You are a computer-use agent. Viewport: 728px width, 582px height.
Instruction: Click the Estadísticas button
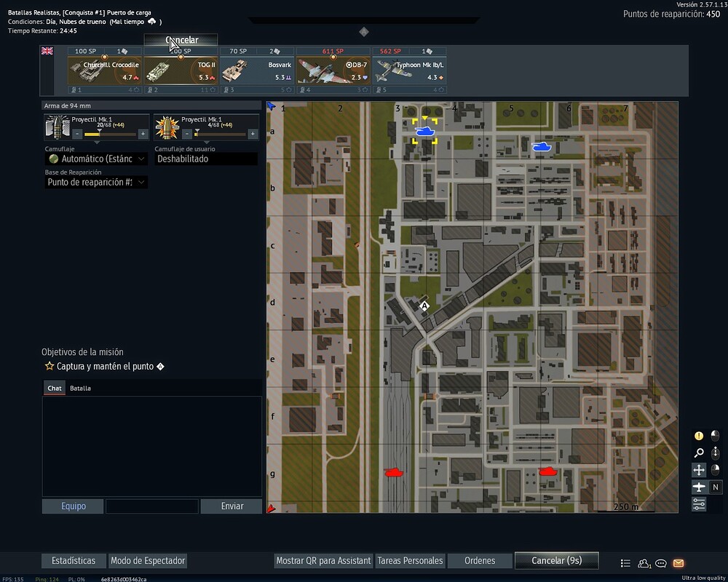click(x=74, y=561)
